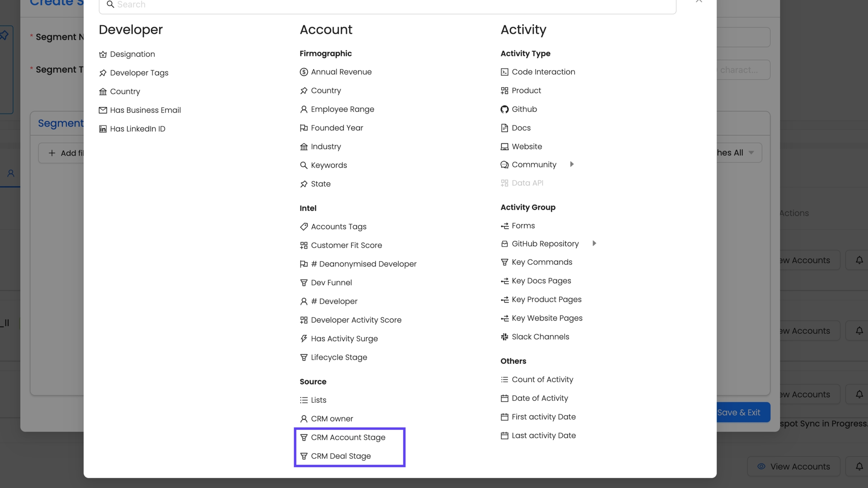The height and width of the screenshot is (488, 868).
Task: Click the Slack Channels icon
Action: coord(504,337)
